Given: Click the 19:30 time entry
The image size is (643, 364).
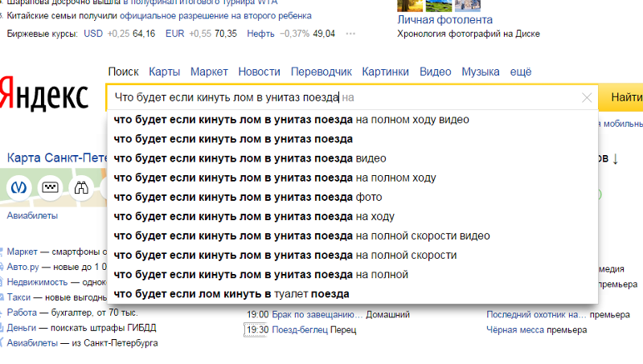Looking at the screenshot, I should (x=257, y=330).
